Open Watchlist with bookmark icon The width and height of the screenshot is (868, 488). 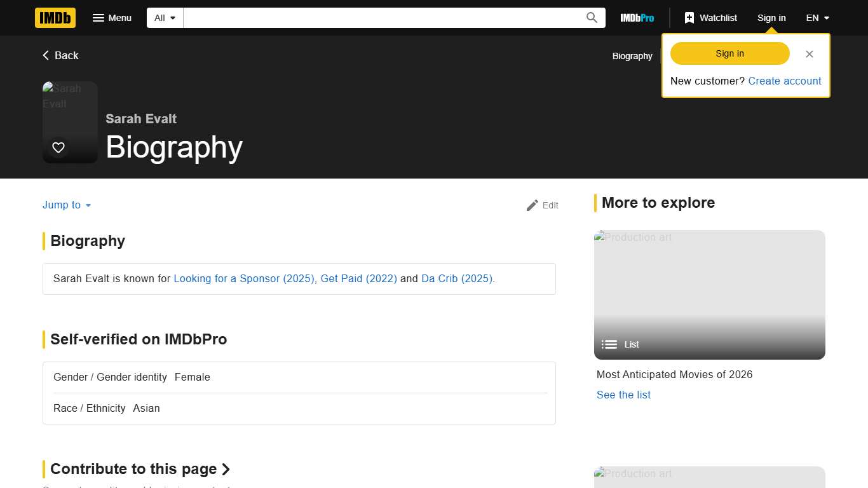(710, 18)
